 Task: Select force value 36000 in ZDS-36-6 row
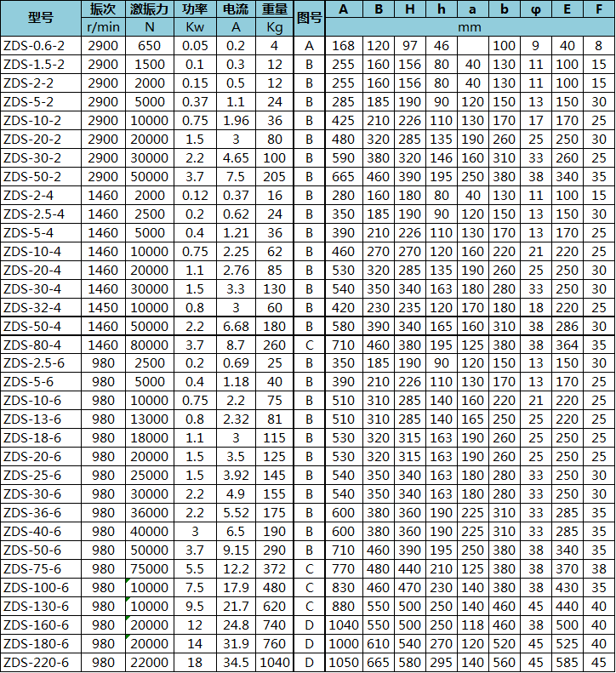150,513
